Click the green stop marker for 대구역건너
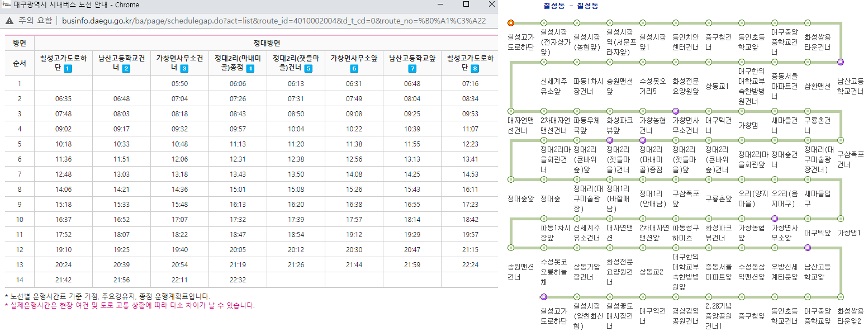This screenshot has height=336, width=868. point(643,297)
